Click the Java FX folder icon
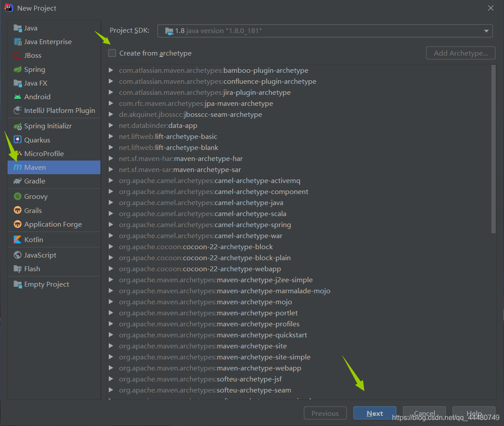 (x=17, y=83)
